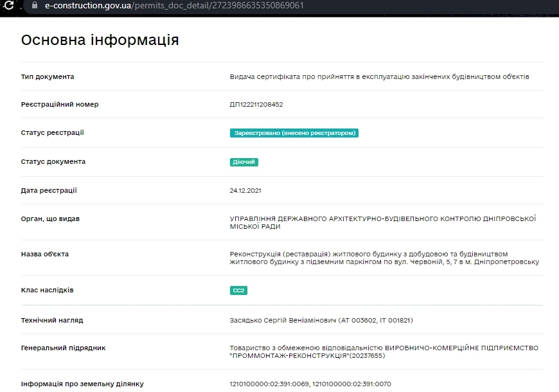
Task: Click the 'Реєстраційний номер' label
Action: (x=60, y=104)
